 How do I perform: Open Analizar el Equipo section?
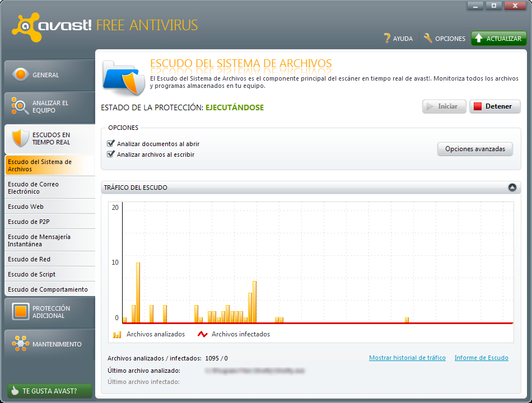point(50,106)
